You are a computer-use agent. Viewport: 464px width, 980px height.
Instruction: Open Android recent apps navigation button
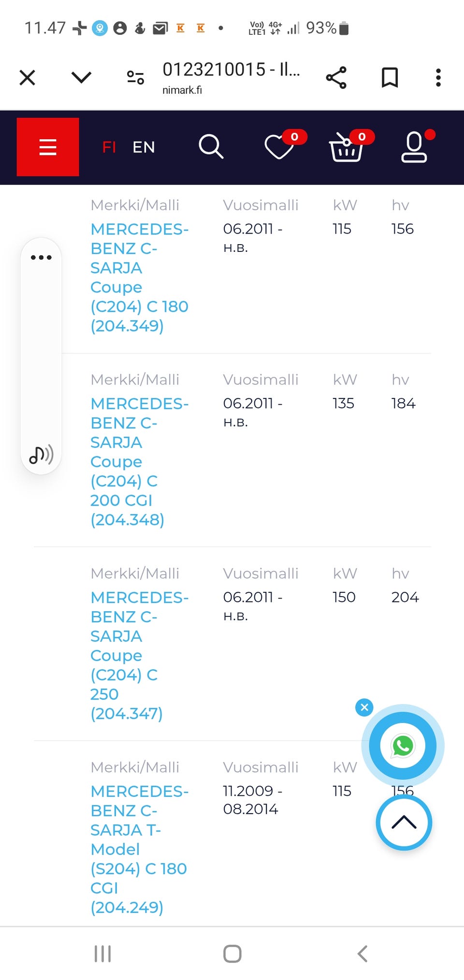pyautogui.click(x=102, y=954)
